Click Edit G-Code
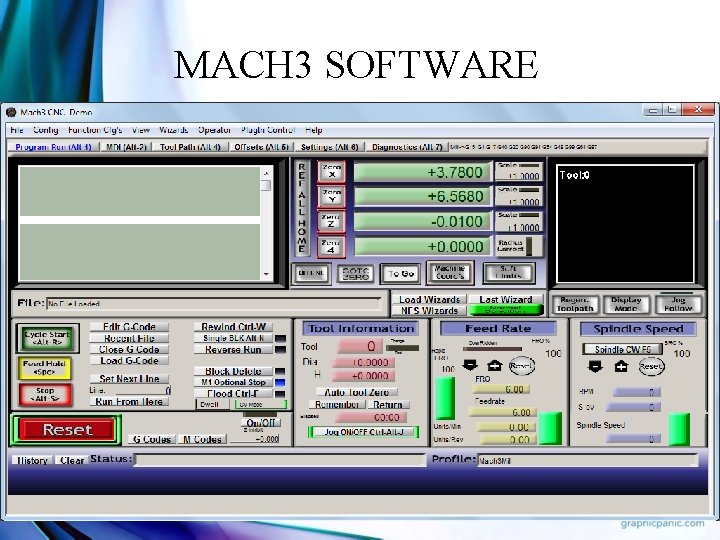The width and height of the screenshot is (720, 540). (129, 327)
